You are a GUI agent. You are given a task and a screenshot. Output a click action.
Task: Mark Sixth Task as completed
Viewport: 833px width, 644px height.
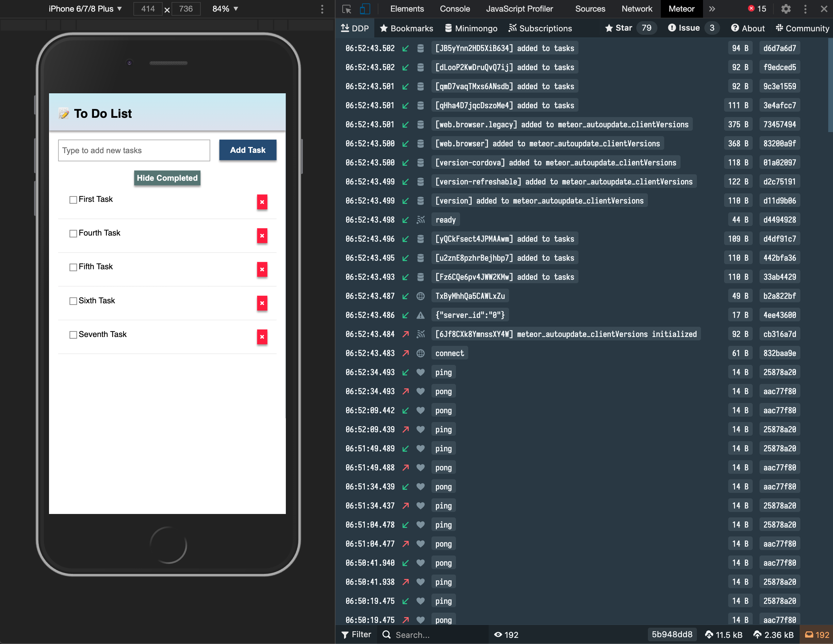coord(73,301)
